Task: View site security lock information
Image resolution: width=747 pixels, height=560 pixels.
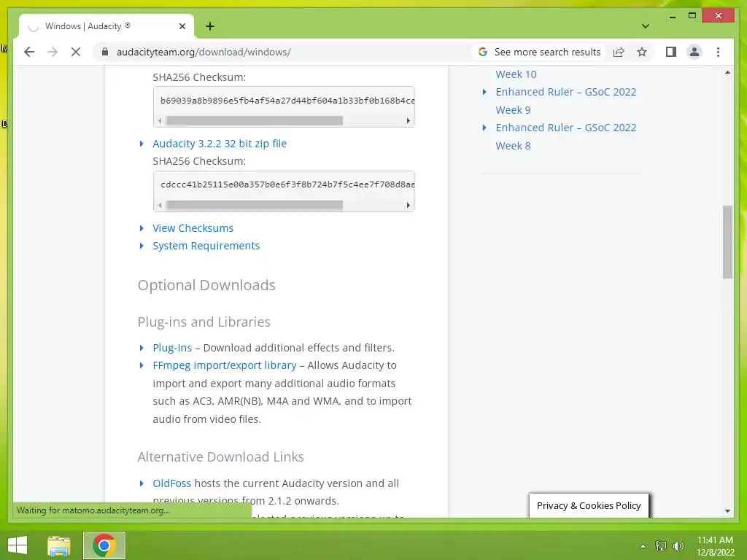Action: (105, 52)
